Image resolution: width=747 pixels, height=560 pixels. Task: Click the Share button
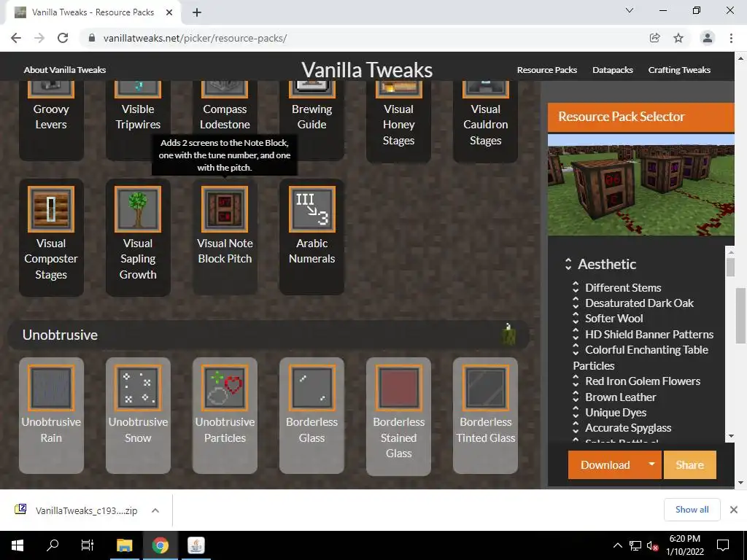click(x=689, y=464)
